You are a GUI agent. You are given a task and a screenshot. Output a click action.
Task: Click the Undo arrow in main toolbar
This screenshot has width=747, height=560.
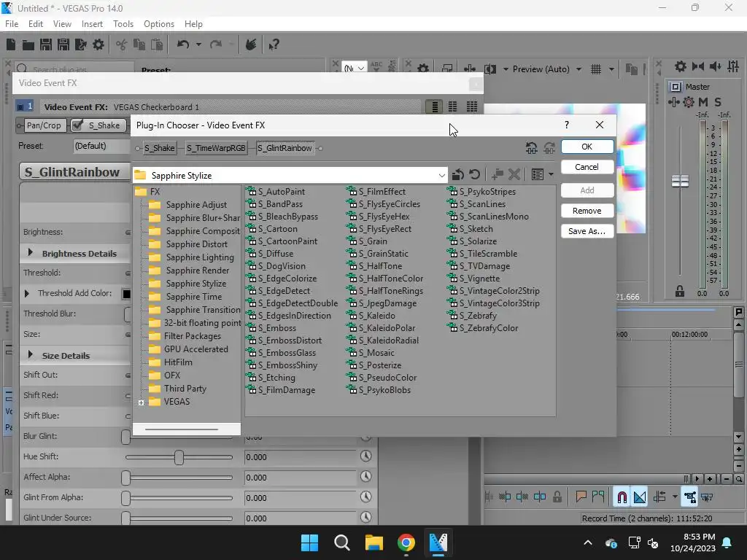183,44
